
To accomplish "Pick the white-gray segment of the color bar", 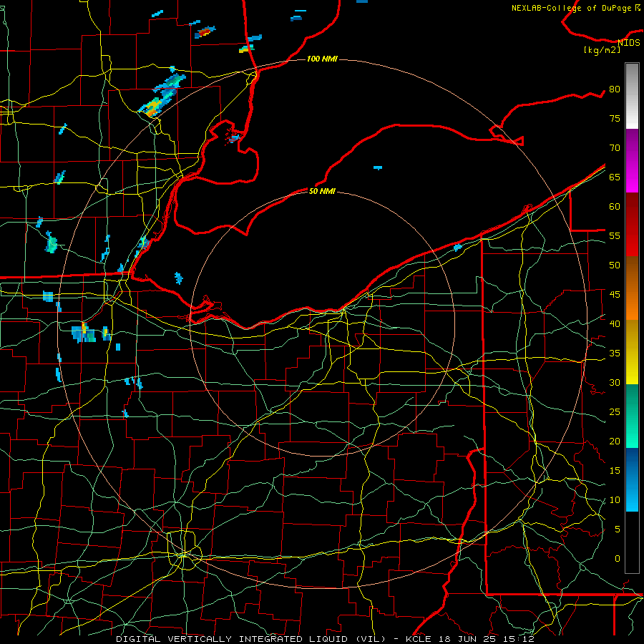I will (x=632, y=96).
